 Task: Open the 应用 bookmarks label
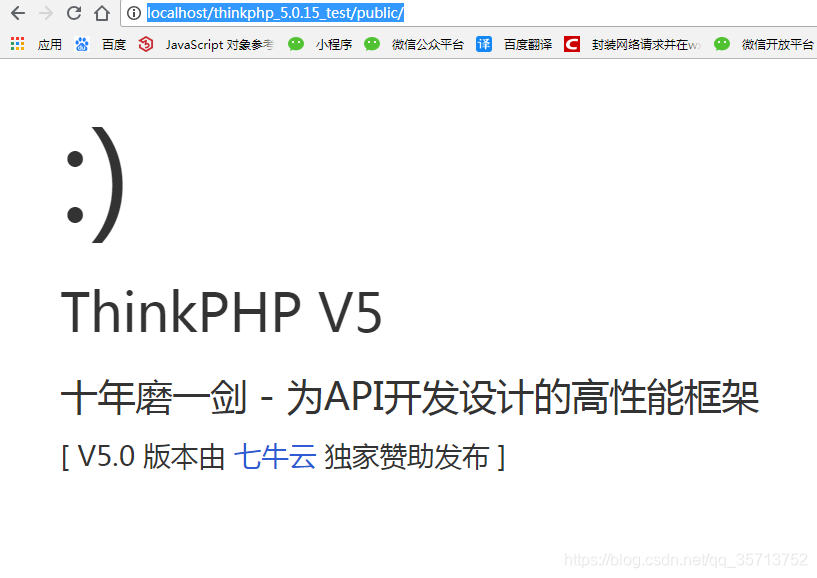50,45
